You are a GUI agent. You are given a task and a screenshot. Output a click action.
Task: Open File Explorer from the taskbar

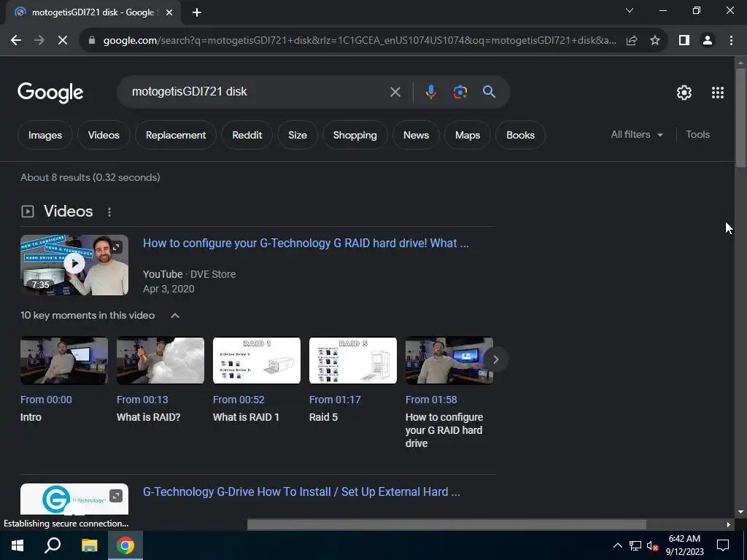(x=89, y=545)
